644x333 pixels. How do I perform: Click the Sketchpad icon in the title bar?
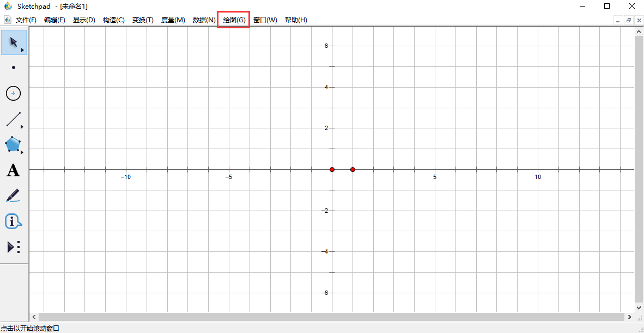[x=8, y=7]
